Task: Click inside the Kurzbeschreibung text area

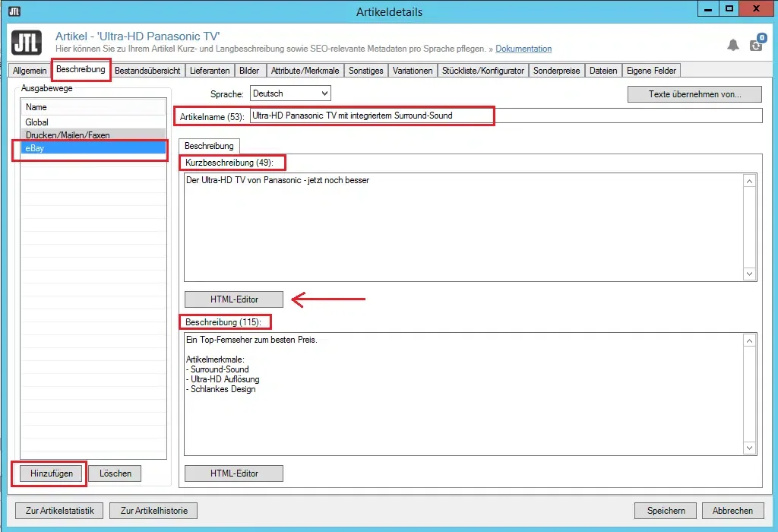Action: (x=463, y=227)
